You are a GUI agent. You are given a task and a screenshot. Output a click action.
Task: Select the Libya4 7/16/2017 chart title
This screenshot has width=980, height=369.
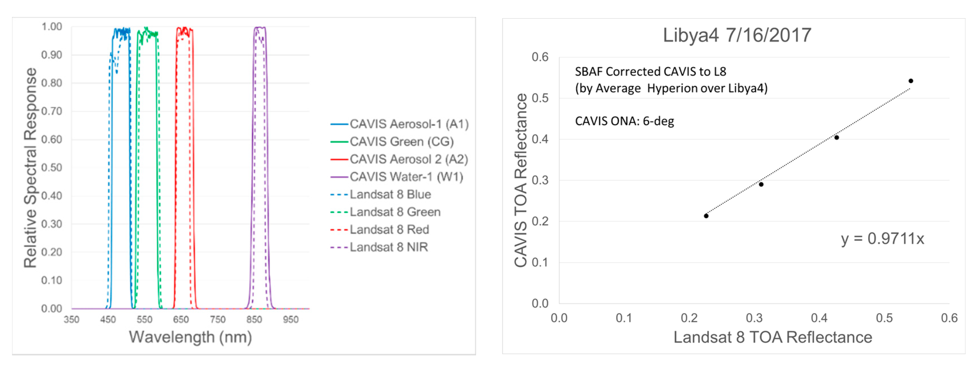[x=737, y=35]
